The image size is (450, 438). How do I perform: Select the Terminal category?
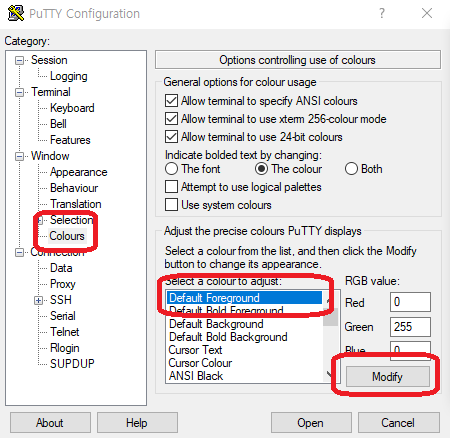(51, 92)
